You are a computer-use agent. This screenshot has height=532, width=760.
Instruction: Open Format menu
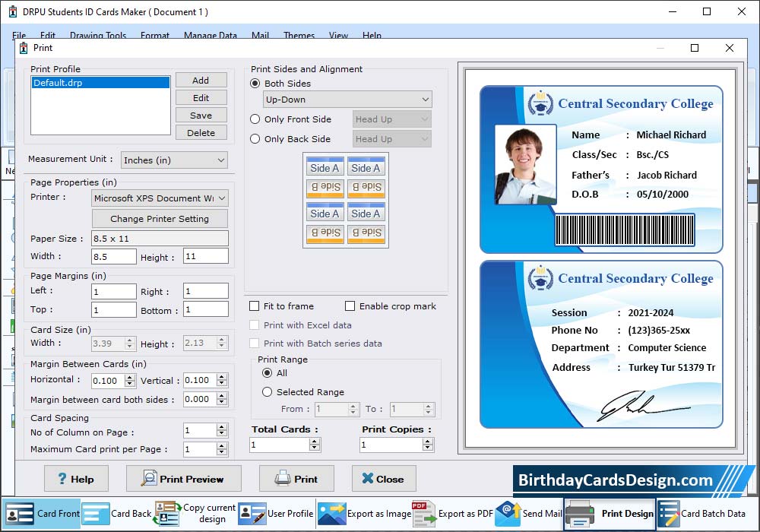pos(155,35)
